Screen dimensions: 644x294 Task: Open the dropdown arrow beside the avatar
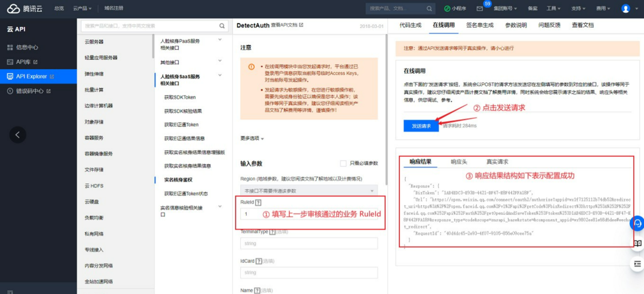click(x=637, y=9)
